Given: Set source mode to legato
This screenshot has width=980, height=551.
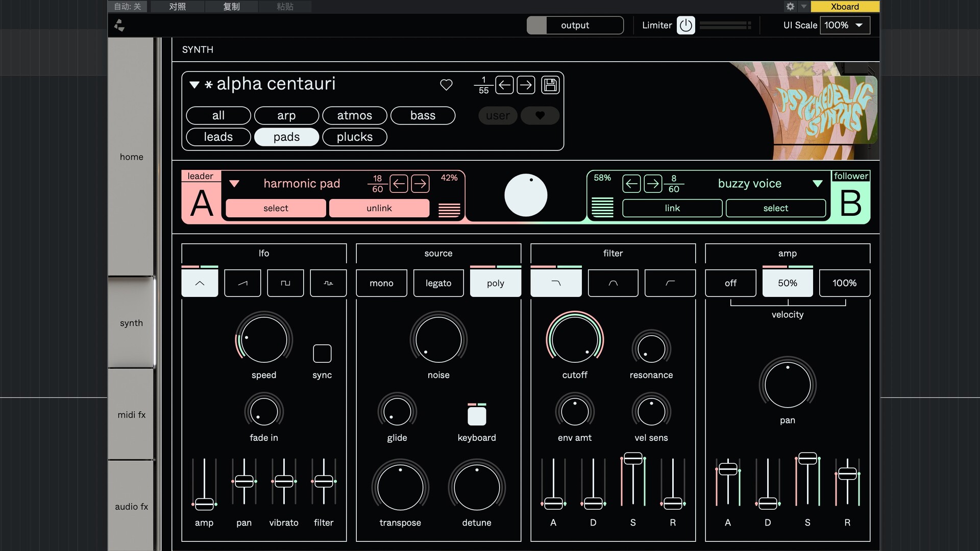Looking at the screenshot, I should [438, 283].
